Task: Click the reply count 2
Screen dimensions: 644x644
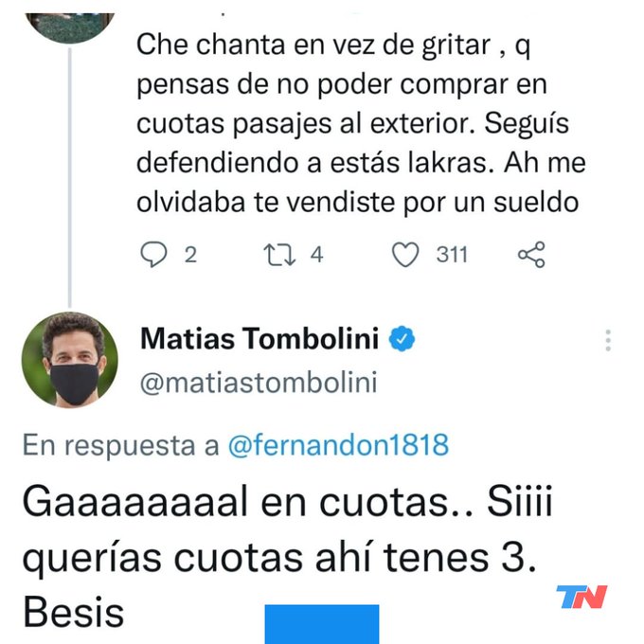Action: (189, 255)
